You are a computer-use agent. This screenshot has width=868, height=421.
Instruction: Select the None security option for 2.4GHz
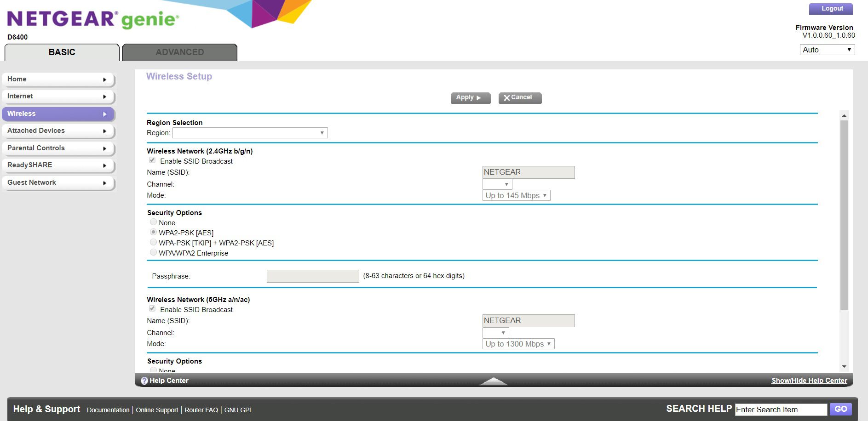pyautogui.click(x=153, y=222)
